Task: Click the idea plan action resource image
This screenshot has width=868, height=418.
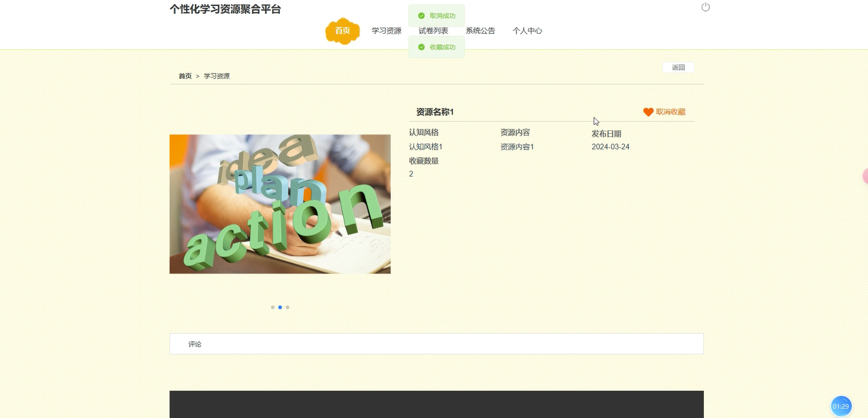Action: tap(280, 204)
